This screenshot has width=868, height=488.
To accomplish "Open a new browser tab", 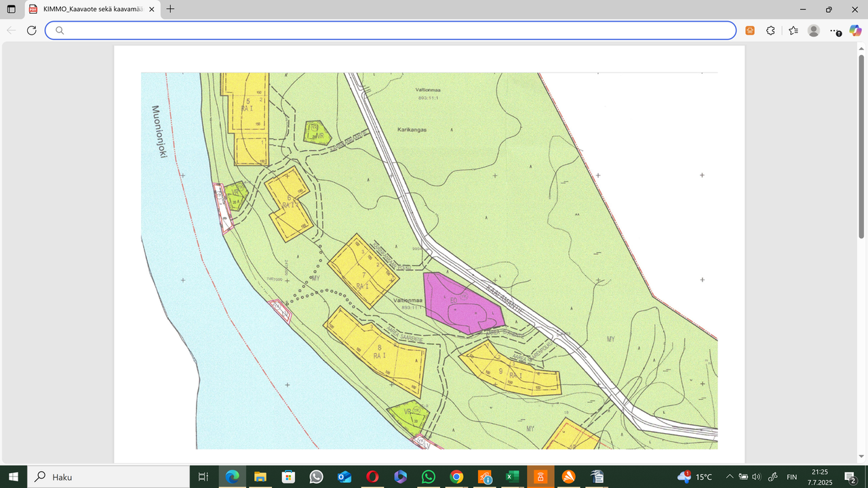I will click(170, 9).
